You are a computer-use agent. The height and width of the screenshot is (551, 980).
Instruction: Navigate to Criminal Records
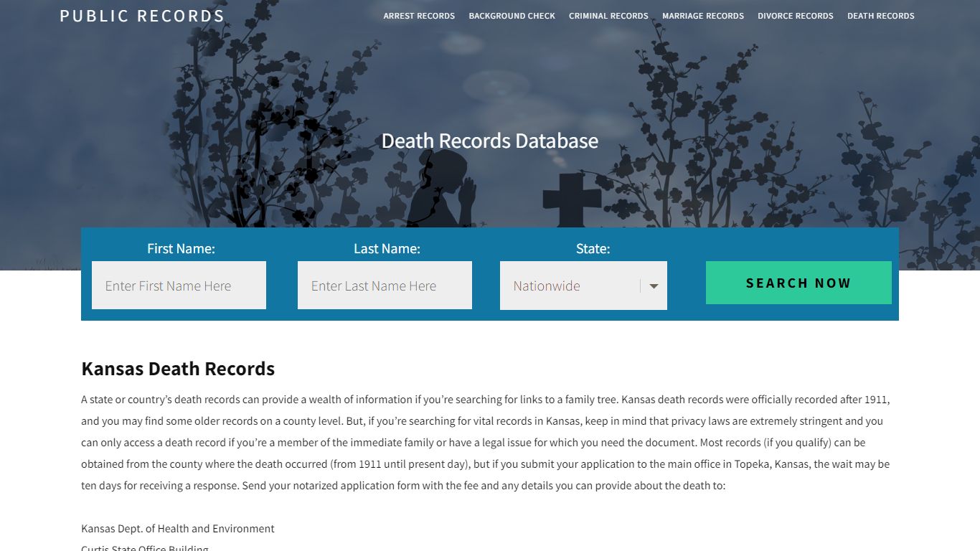(x=608, y=16)
